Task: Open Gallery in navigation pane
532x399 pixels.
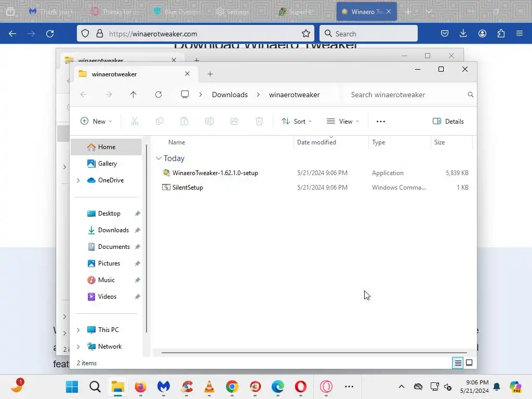Action: tap(106, 164)
